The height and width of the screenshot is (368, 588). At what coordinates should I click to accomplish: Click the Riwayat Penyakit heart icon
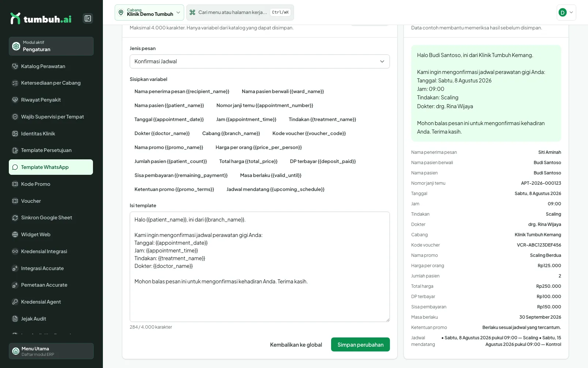[x=15, y=100]
